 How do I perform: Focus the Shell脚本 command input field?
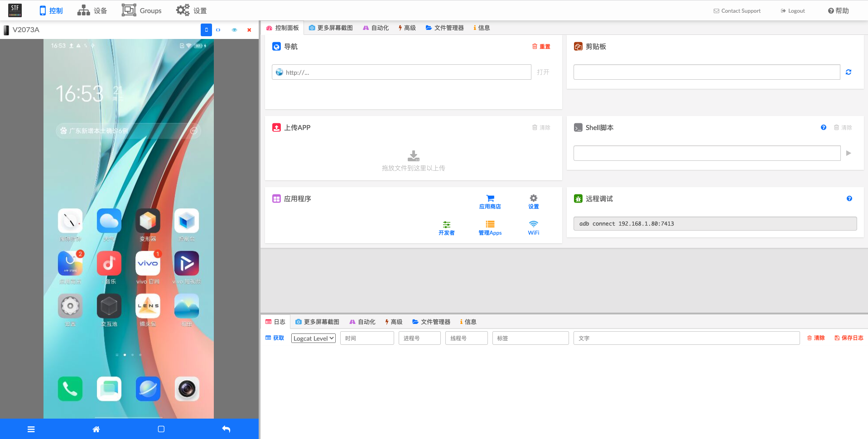click(x=707, y=153)
